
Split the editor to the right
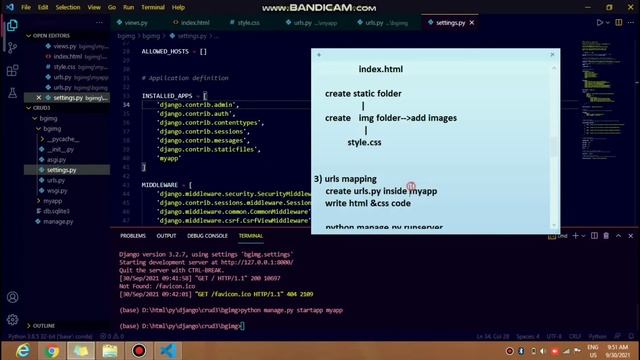click(619, 23)
